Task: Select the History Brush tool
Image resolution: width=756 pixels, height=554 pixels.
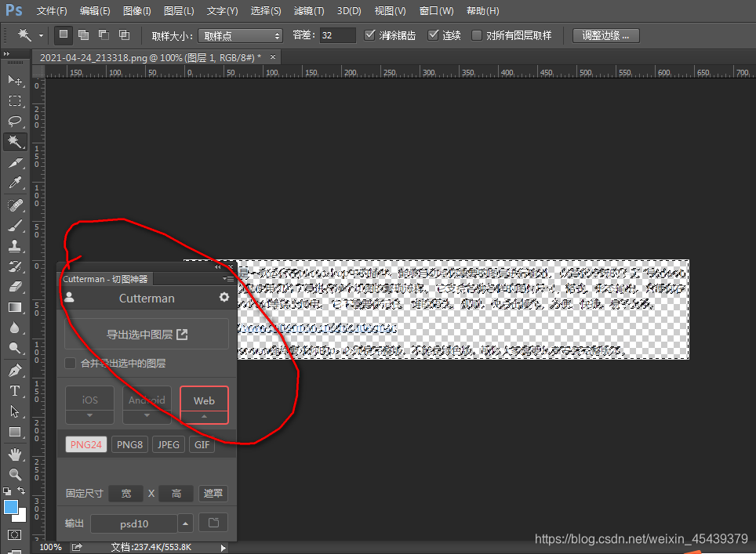Action: click(15, 266)
